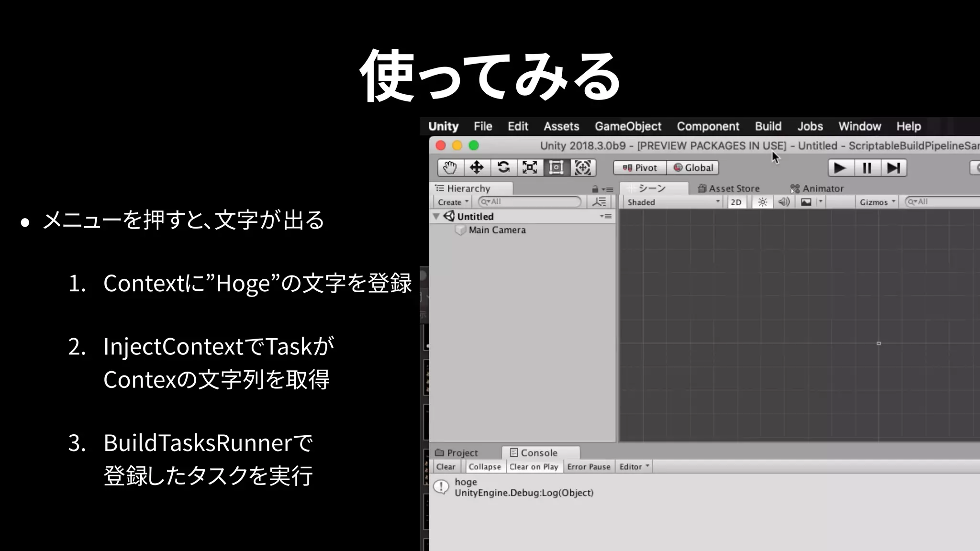
Task: Toggle Pivot/Center handle position
Action: pos(640,168)
